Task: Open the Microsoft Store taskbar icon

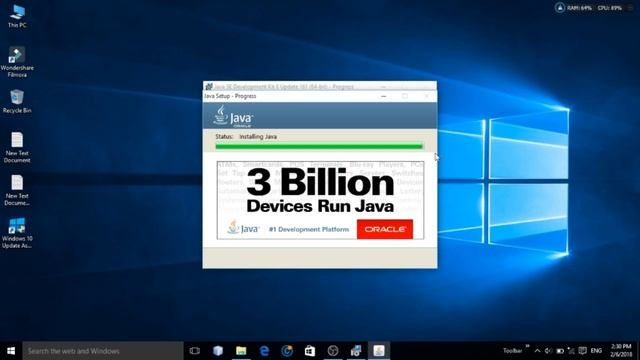Action: (x=310, y=351)
